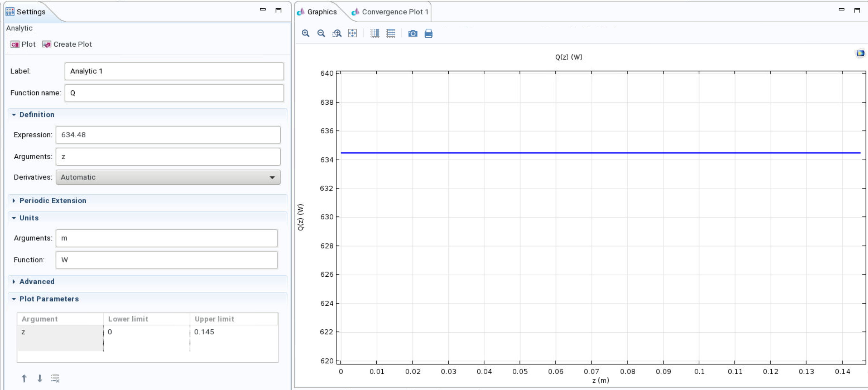
Task: Expand the Periodic Extension section
Action: tap(53, 200)
